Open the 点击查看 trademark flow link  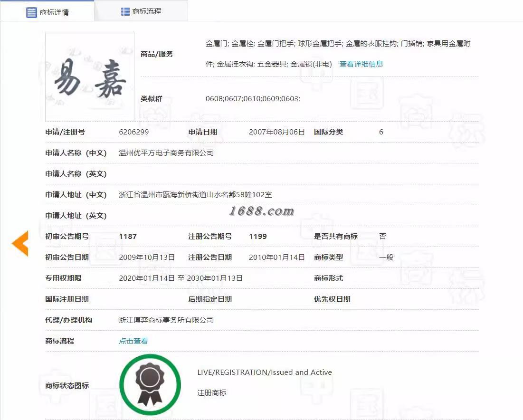pos(133,341)
